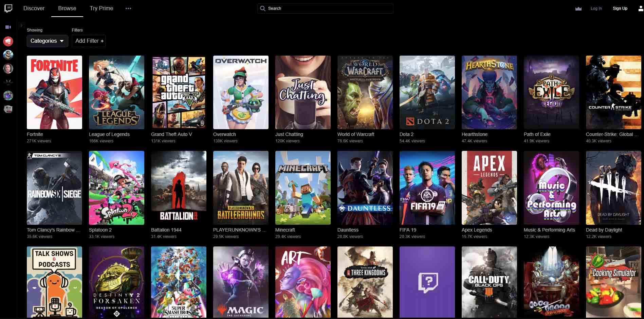Screen dimensions: 644x319
Task: Click the League of Legends title link
Action: (109, 134)
